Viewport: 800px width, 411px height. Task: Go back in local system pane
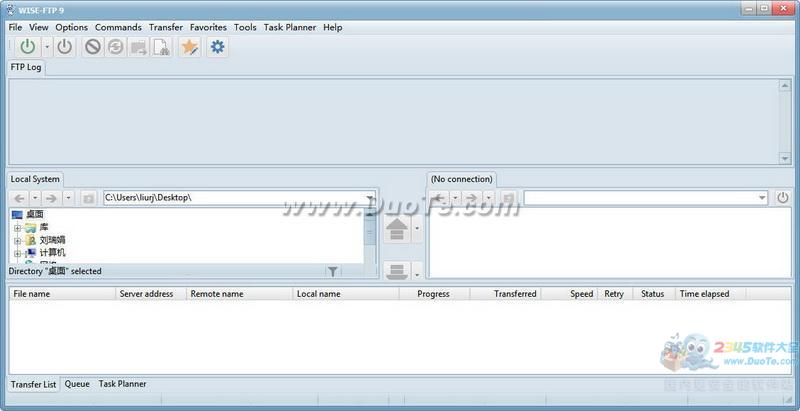point(19,198)
